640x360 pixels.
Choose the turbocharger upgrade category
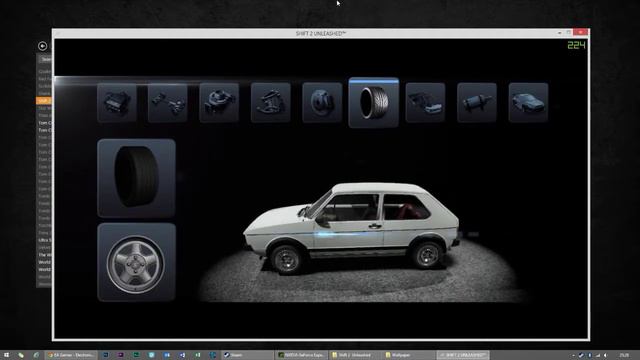click(219, 102)
